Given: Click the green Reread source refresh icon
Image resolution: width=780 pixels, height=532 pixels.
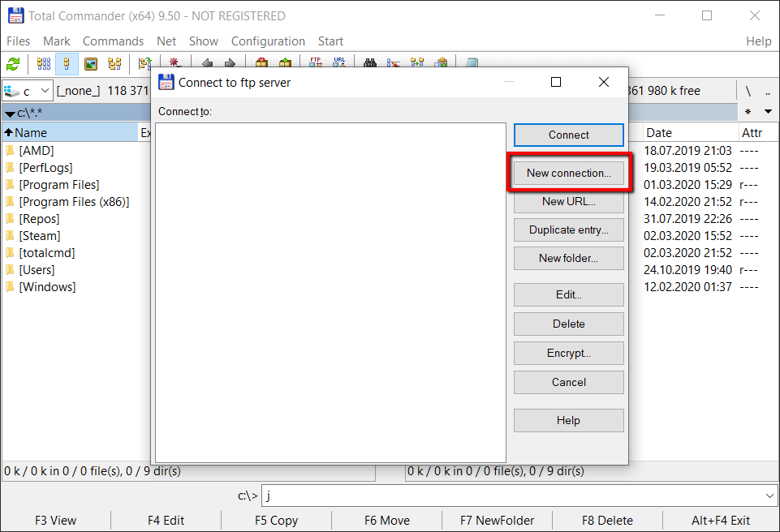Looking at the screenshot, I should pyautogui.click(x=13, y=63).
